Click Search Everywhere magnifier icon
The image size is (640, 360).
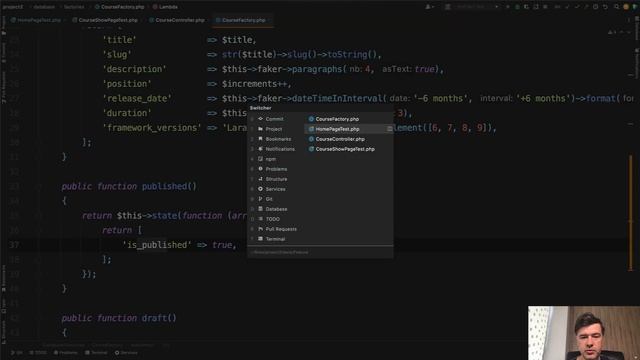617,7
